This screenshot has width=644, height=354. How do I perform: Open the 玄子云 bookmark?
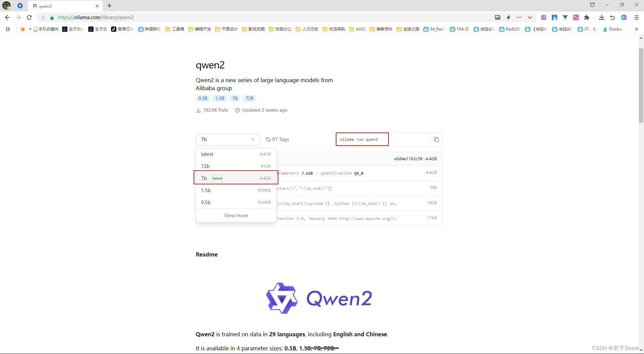tap(98, 29)
